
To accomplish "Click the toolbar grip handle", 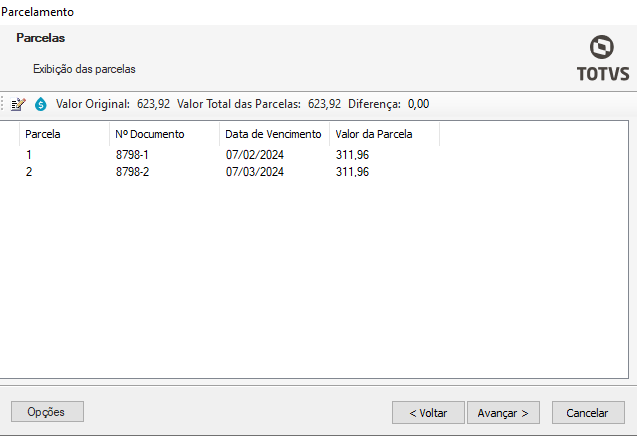I will click(x=5, y=103).
